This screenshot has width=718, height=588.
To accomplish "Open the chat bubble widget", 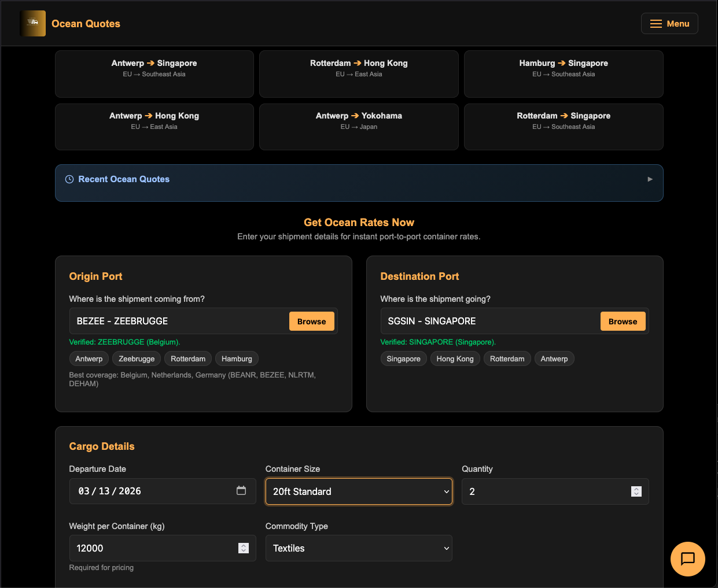I will pos(687,559).
